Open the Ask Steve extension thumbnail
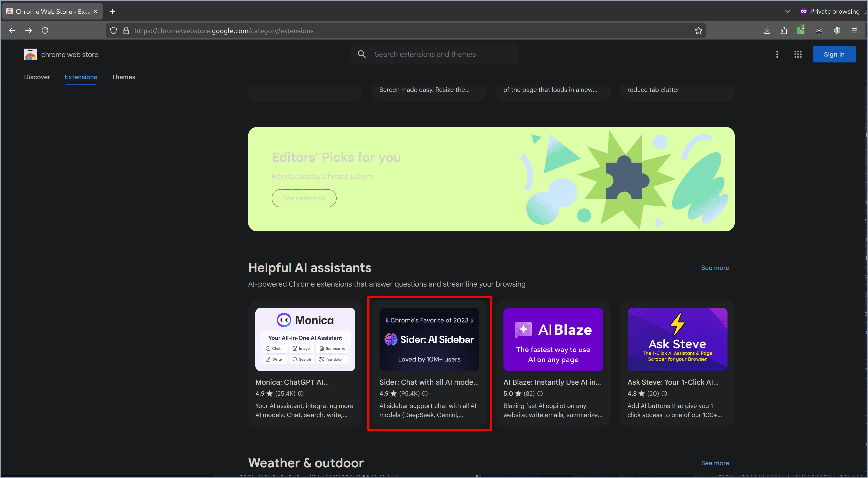The width and height of the screenshot is (868, 478). pyautogui.click(x=677, y=339)
